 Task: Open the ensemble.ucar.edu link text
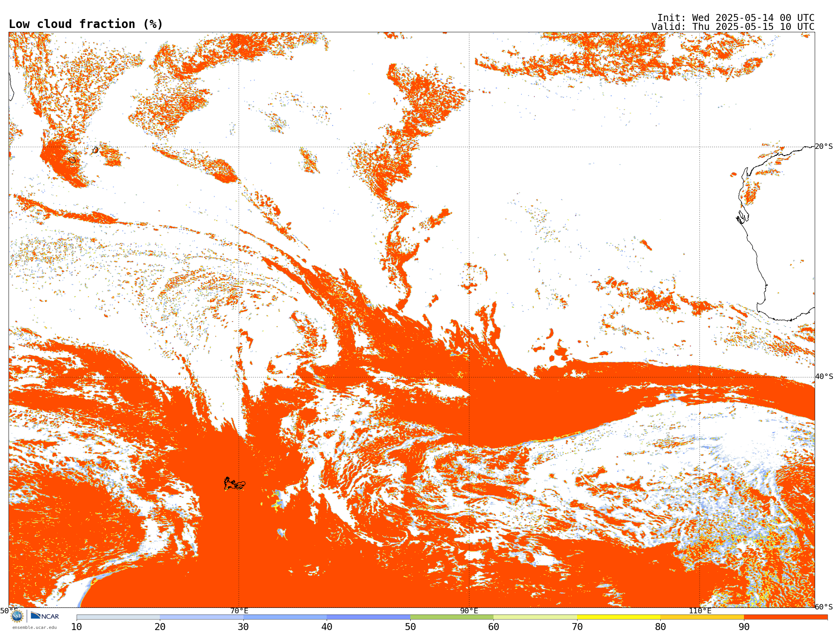tap(35, 627)
